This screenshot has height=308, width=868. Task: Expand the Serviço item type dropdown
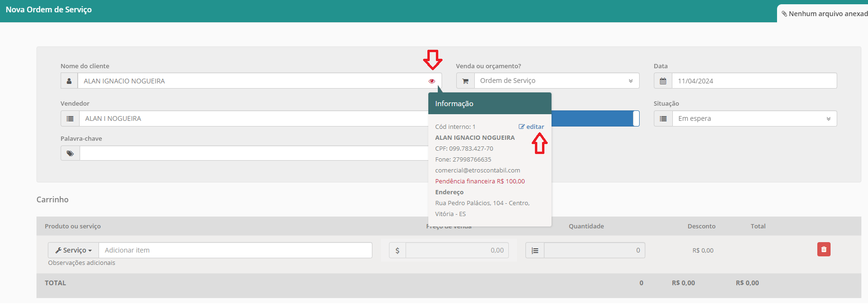click(73, 250)
